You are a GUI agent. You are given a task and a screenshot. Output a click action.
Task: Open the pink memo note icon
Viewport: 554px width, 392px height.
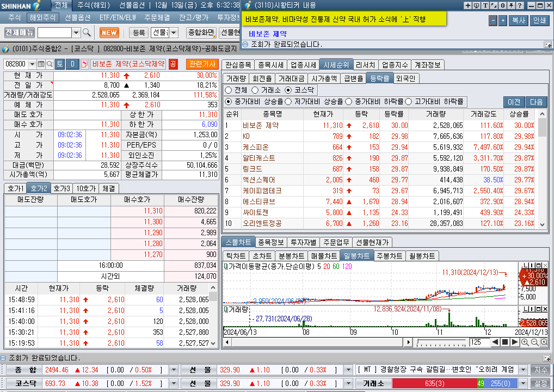[84, 64]
